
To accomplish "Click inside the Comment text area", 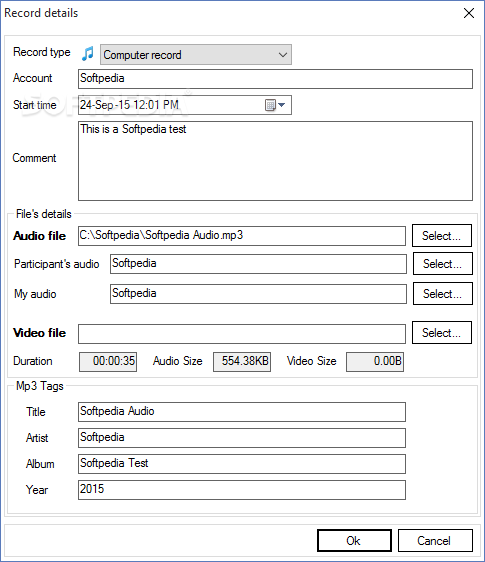I will pyautogui.click(x=275, y=161).
